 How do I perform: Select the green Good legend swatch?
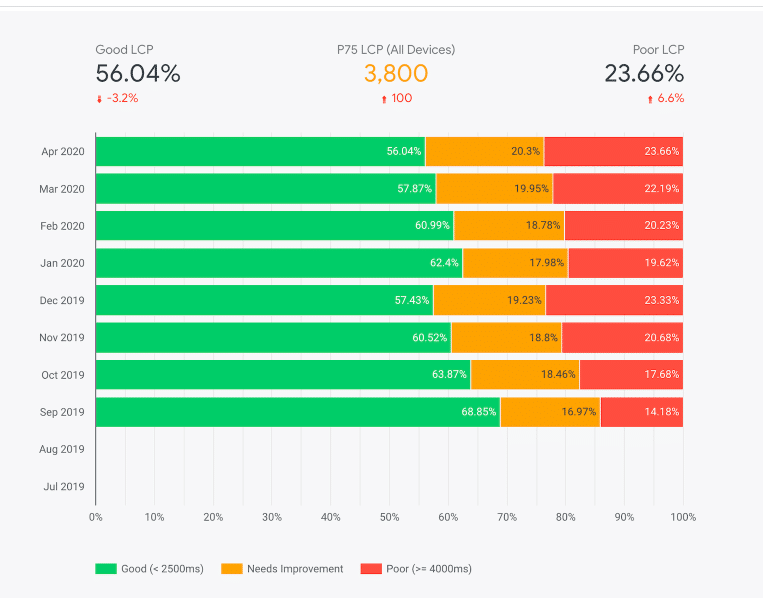(x=106, y=569)
